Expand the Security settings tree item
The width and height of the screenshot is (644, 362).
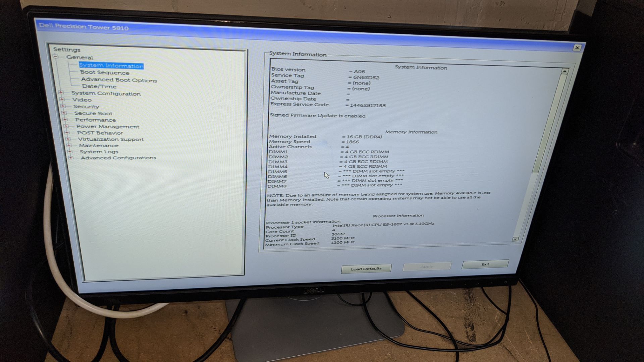[x=64, y=107]
